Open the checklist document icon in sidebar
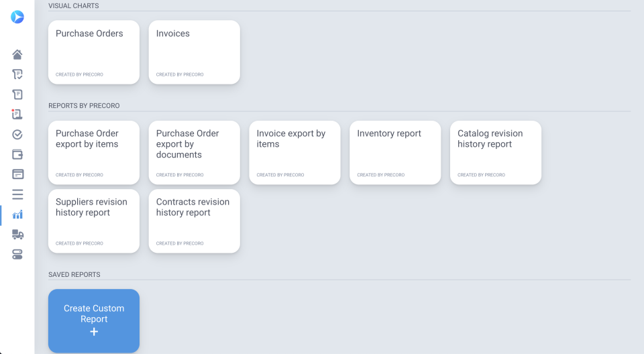Image resolution: width=644 pixels, height=354 pixels. (x=17, y=74)
